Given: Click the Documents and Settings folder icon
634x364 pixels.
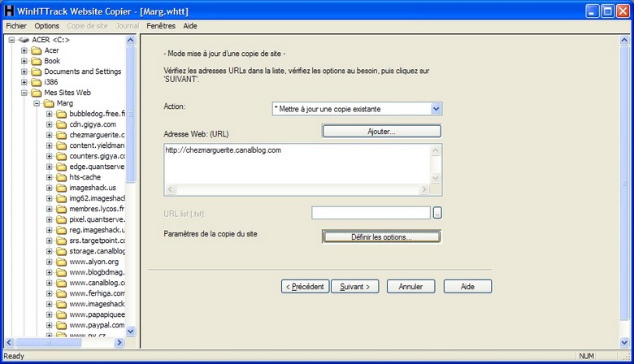Looking at the screenshot, I should point(37,71).
